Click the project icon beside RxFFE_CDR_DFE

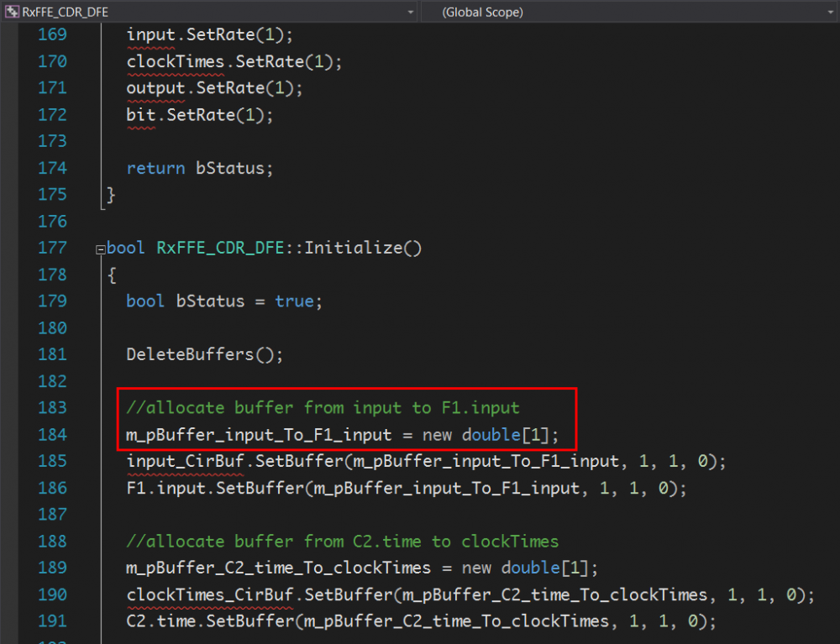[12, 12]
